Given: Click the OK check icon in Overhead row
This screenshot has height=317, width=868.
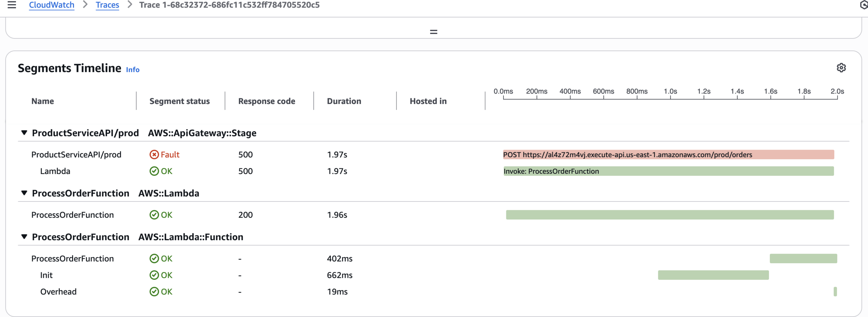Looking at the screenshot, I should 154,292.
